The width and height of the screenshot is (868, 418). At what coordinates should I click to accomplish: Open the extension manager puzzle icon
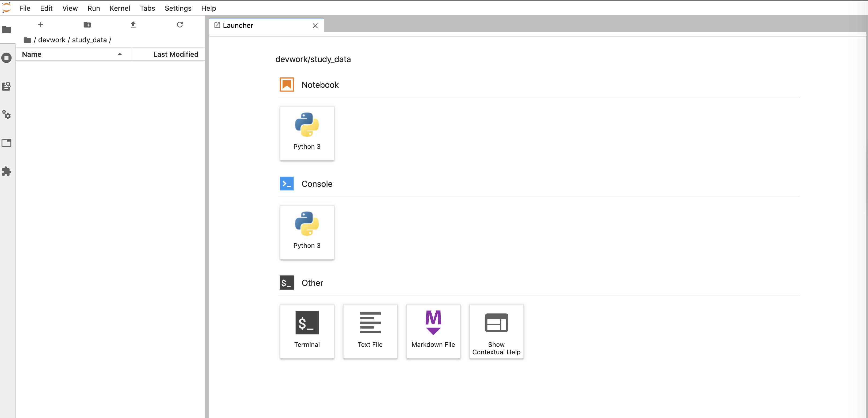coord(6,171)
